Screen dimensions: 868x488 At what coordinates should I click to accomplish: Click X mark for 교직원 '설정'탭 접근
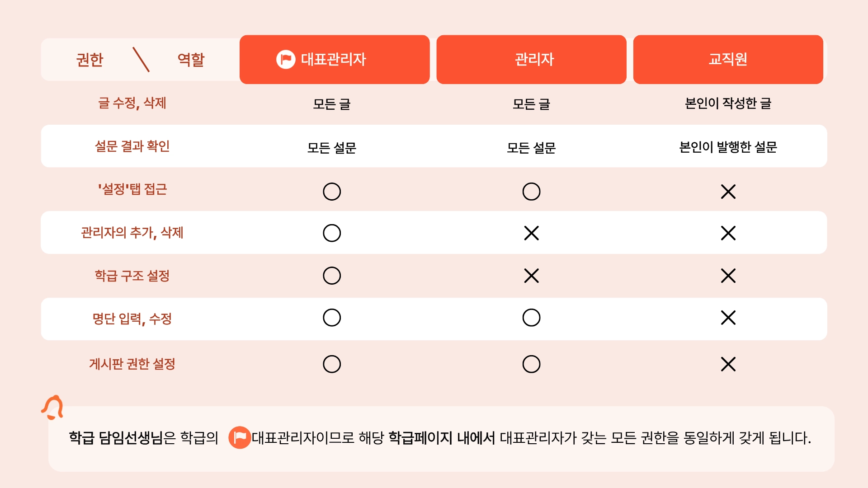pos(728,192)
